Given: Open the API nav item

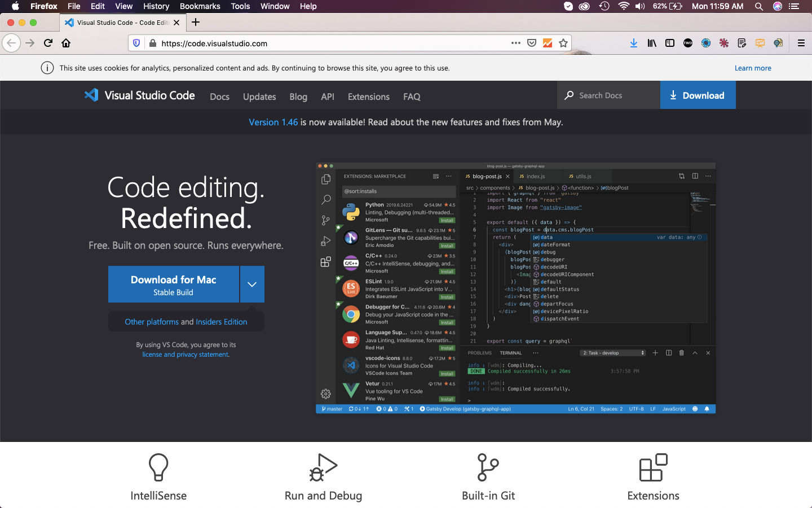Looking at the screenshot, I should coord(328,97).
